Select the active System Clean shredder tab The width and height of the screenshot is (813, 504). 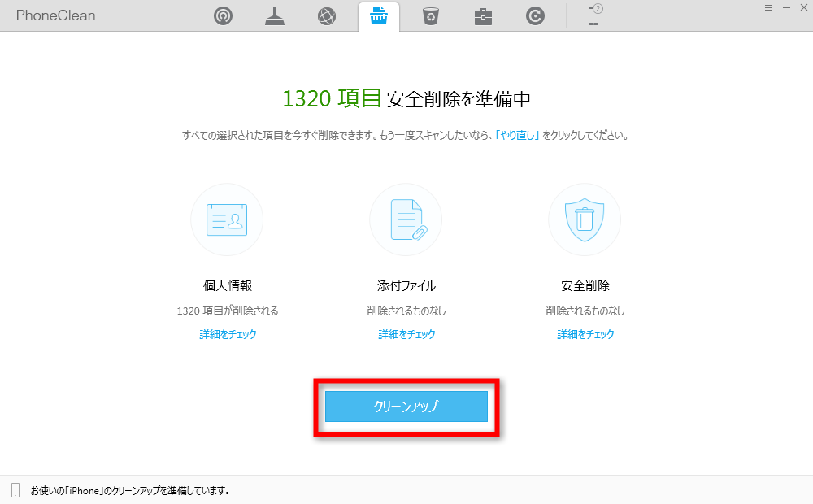tap(379, 16)
